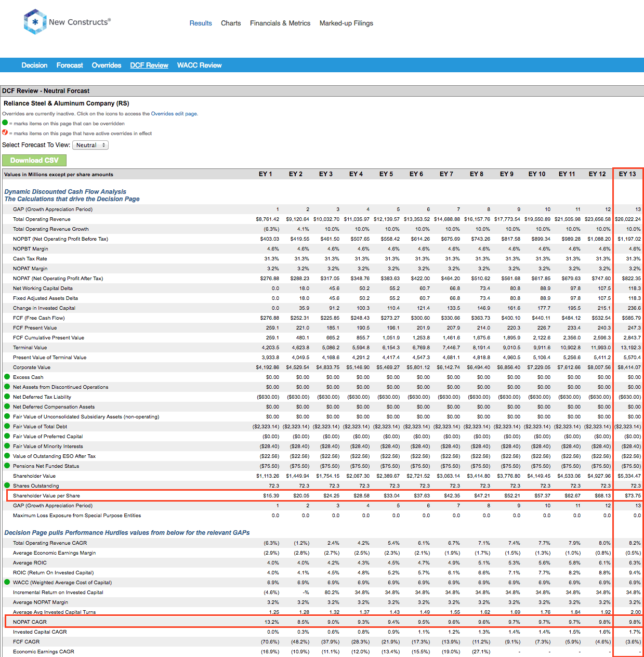Go to the Results menu

pyautogui.click(x=201, y=23)
